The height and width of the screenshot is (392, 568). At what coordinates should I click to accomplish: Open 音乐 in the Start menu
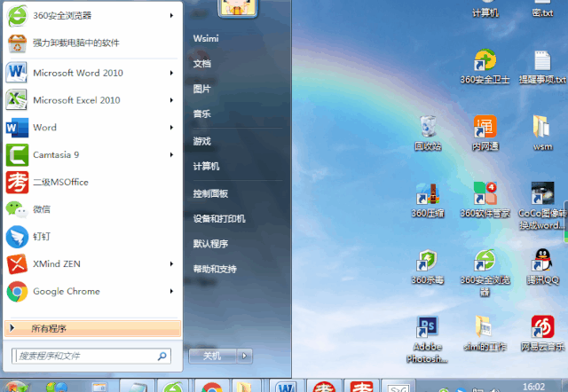[x=201, y=114]
